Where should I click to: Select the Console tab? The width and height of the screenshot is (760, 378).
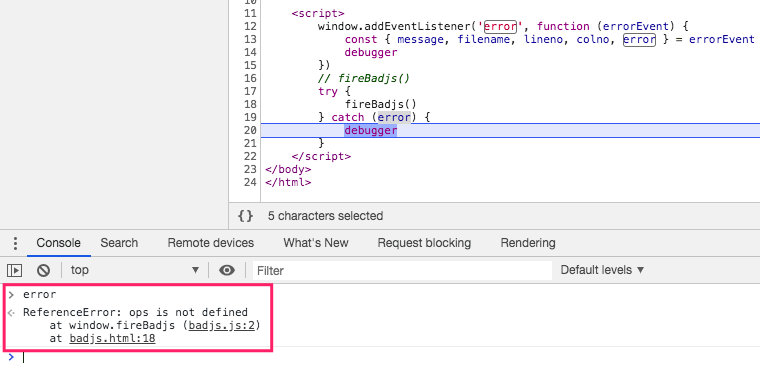tap(59, 243)
